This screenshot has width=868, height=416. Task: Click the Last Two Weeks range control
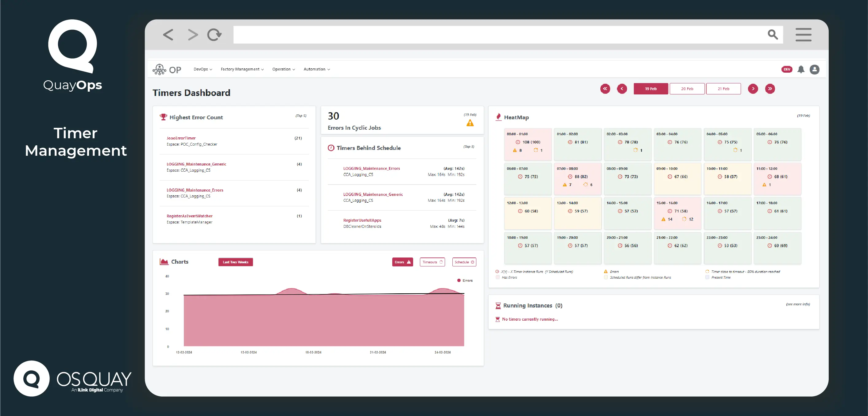coord(235,262)
